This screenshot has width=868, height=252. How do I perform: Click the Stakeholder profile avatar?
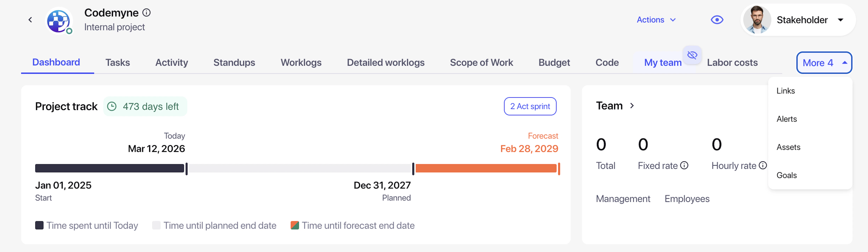pyautogui.click(x=757, y=20)
